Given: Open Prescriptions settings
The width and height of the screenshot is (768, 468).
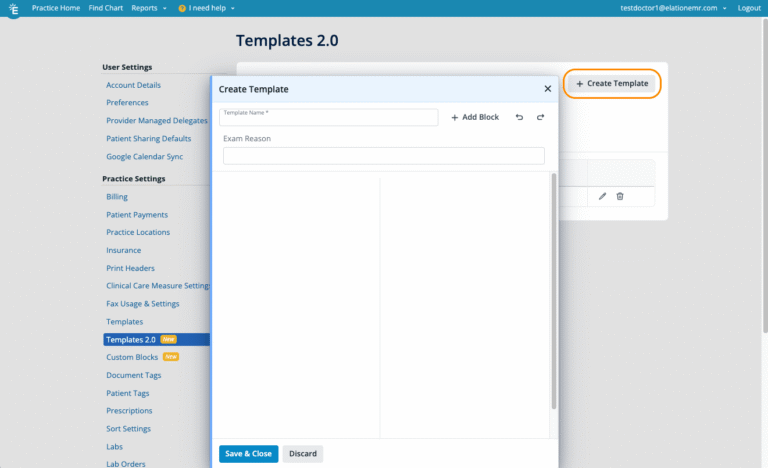Looking at the screenshot, I should click(129, 411).
